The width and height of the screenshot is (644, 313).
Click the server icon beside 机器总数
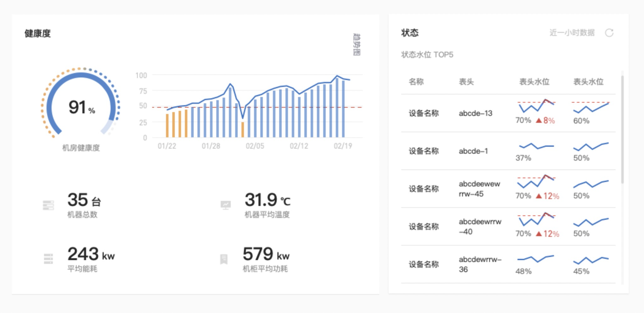(x=48, y=205)
